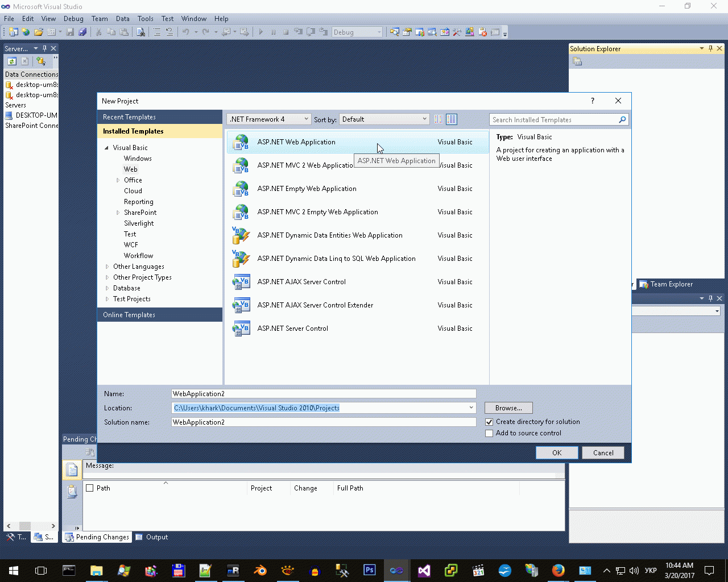Select the Silverlight template category
Viewport: 728px width, 582px height.
click(x=139, y=223)
